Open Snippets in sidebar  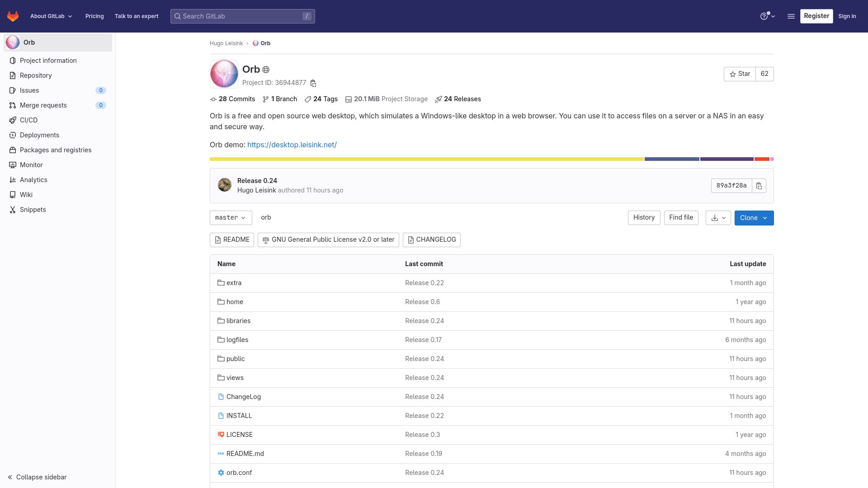point(58,210)
